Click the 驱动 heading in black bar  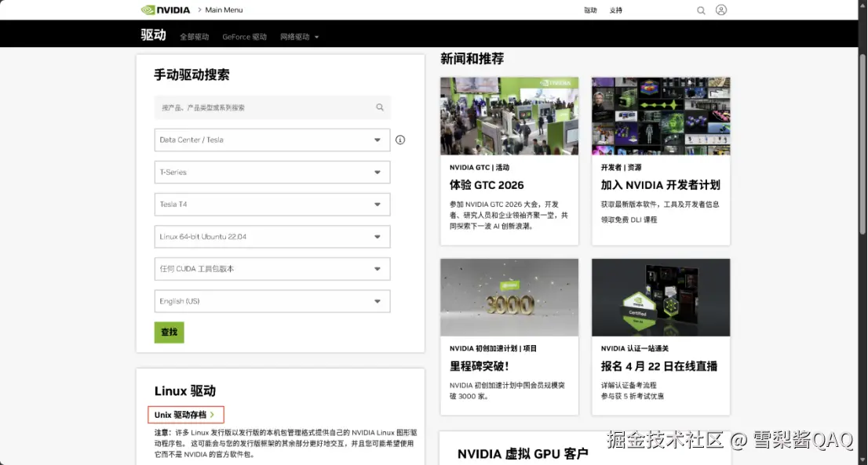tap(153, 35)
